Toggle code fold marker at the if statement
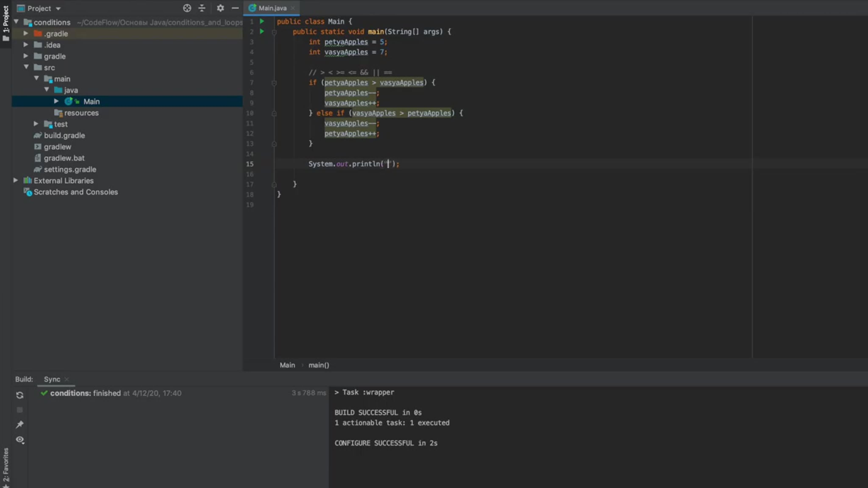This screenshot has width=868, height=488. pos(274,83)
